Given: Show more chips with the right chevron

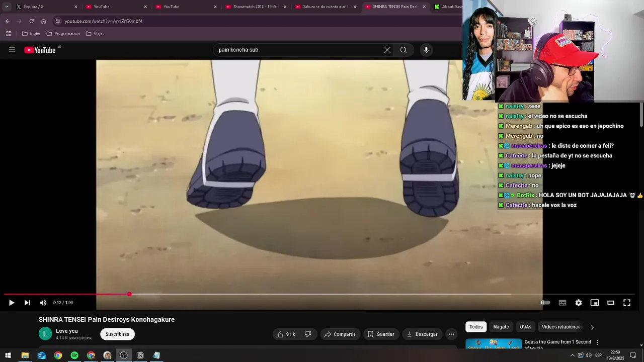Looking at the screenshot, I should [592, 327].
